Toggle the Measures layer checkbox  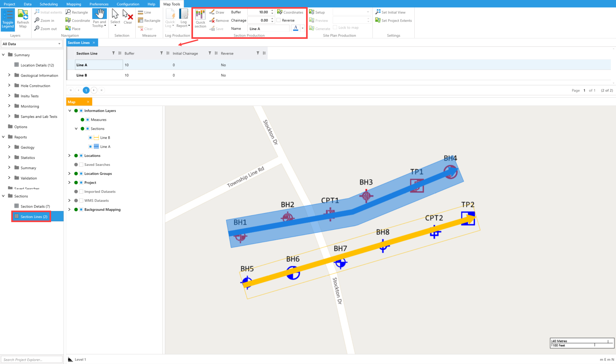click(88, 120)
